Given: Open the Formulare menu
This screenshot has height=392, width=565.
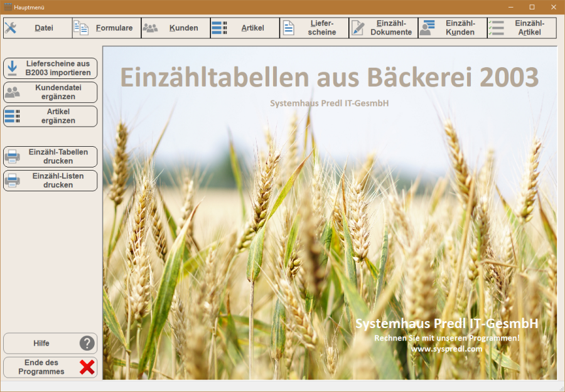Looking at the screenshot, I should coord(107,28).
